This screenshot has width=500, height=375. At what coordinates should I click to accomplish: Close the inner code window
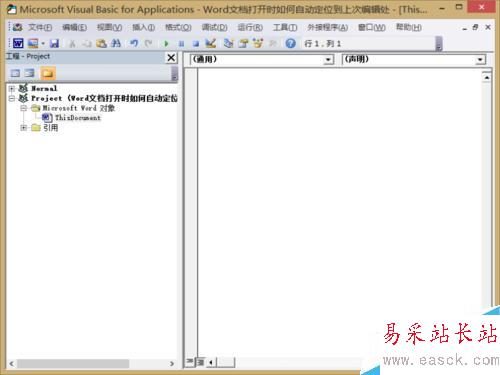(488, 27)
